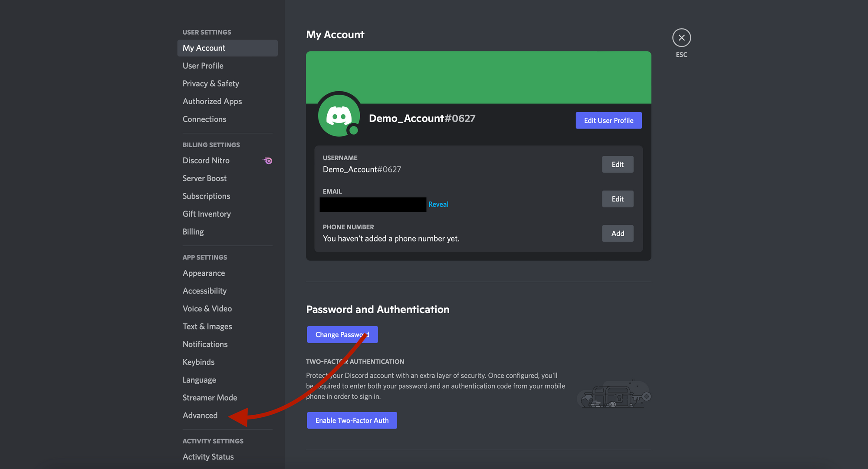The width and height of the screenshot is (868, 469).
Task: Click the Discord Nitro menu item
Action: click(x=206, y=160)
